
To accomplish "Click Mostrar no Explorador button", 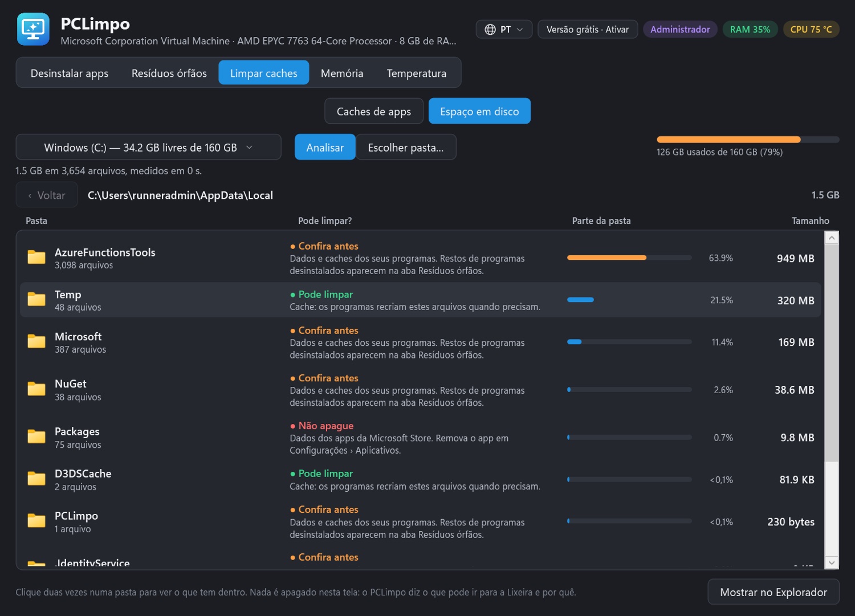I will [x=773, y=592].
